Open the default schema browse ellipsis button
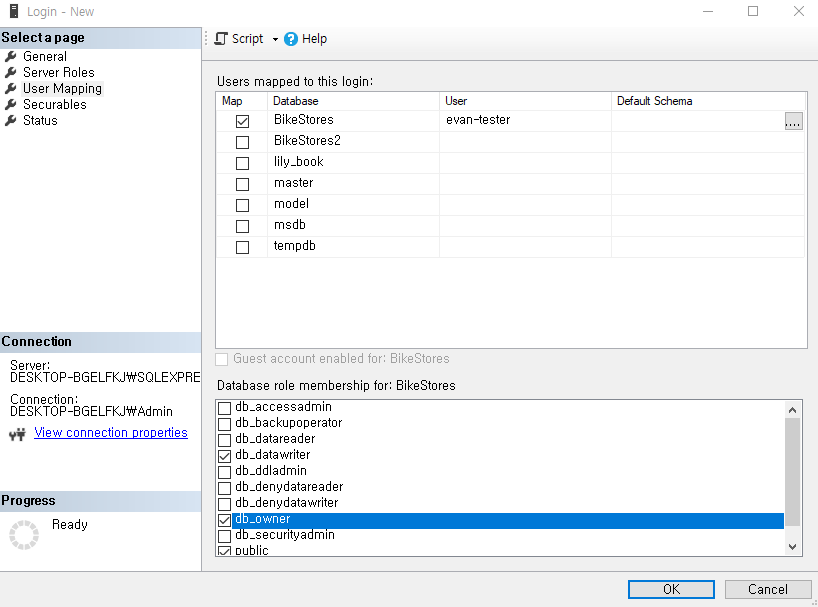 coord(793,121)
